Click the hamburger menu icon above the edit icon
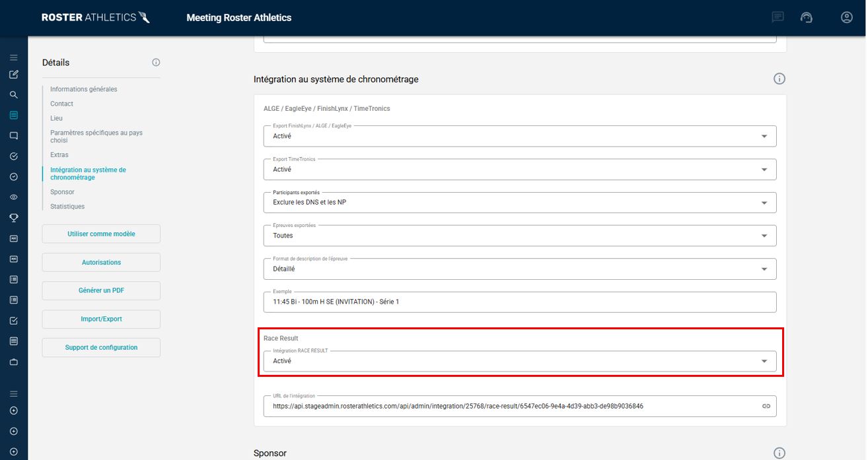This screenshot has height=460, width=868. click(x=14, y=58)
